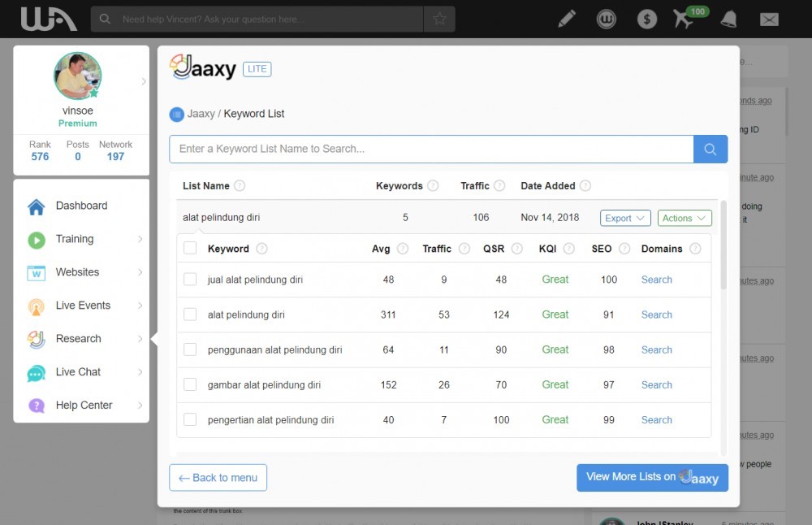The image size is (812, 525).
Task: Click the Jaaxy logo in the panel
Action: click(x=203, y=67)
